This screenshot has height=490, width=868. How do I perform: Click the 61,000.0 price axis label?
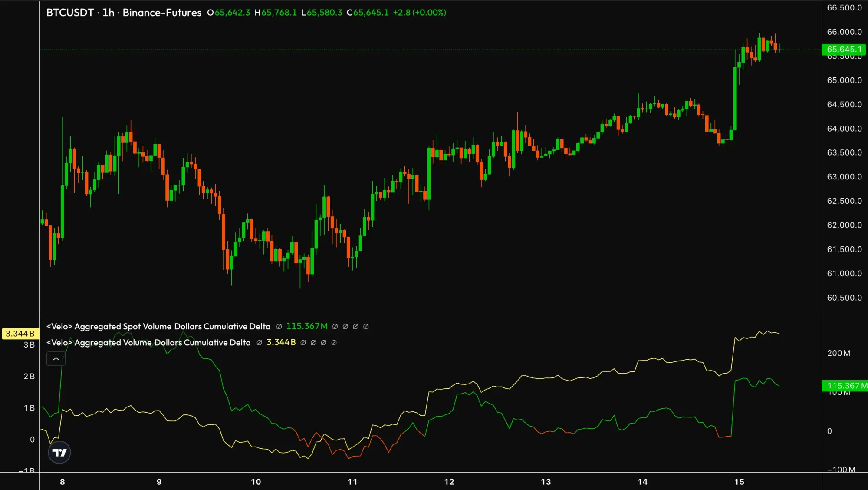point(844,274)
